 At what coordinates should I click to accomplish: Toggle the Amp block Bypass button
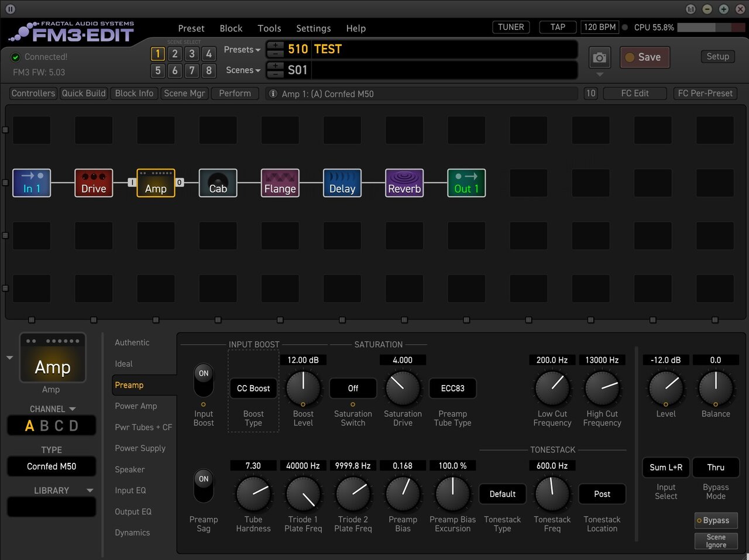[716, 520]
